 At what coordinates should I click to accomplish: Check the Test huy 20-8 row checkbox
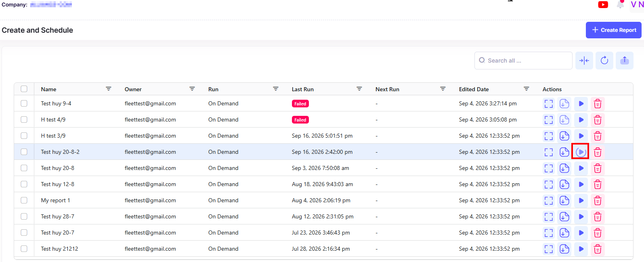tap(24, 168)
